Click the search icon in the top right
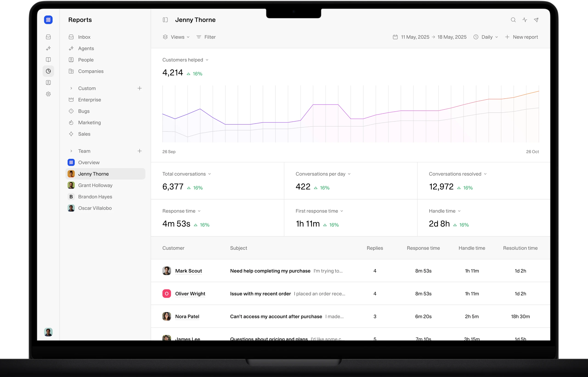The width and height of the screenshot is (588, 377). pyautogui.click(x=513, y=20)
